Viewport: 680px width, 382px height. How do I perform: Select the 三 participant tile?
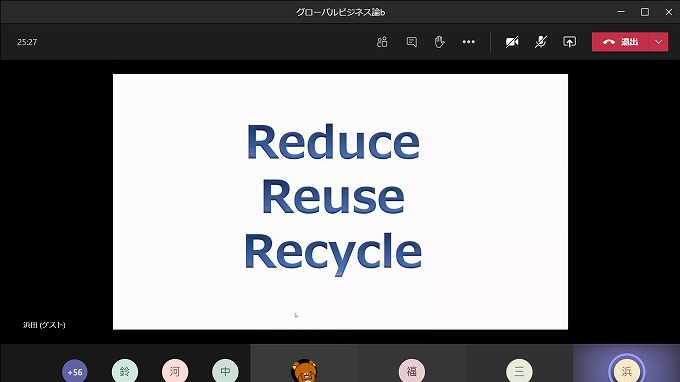519,363
